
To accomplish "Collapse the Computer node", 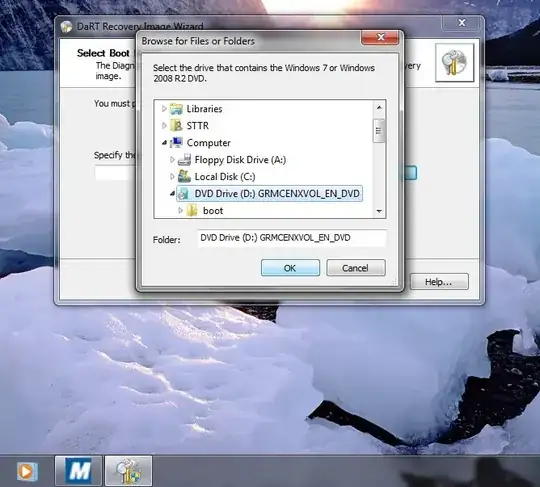I will pyautogui.click(x=164, y=143).
